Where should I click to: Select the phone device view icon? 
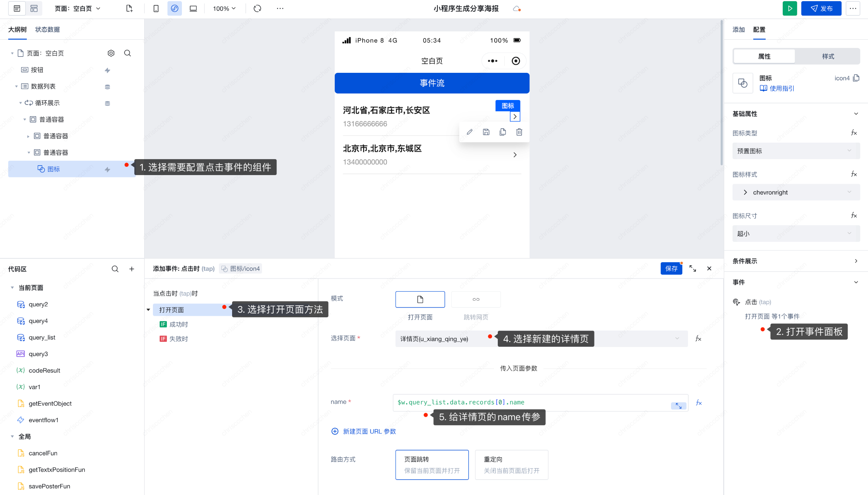point(156,8)
